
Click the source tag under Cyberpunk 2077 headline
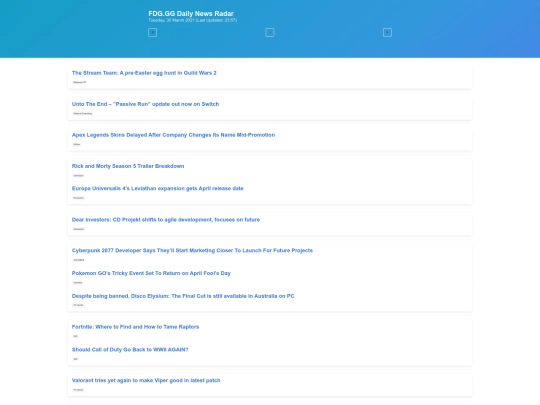click(79, 260)
